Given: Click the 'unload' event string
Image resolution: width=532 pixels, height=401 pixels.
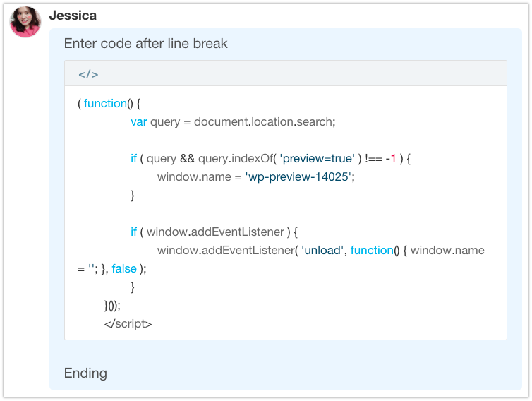Looking at the screenshot, I should [322, 251].
